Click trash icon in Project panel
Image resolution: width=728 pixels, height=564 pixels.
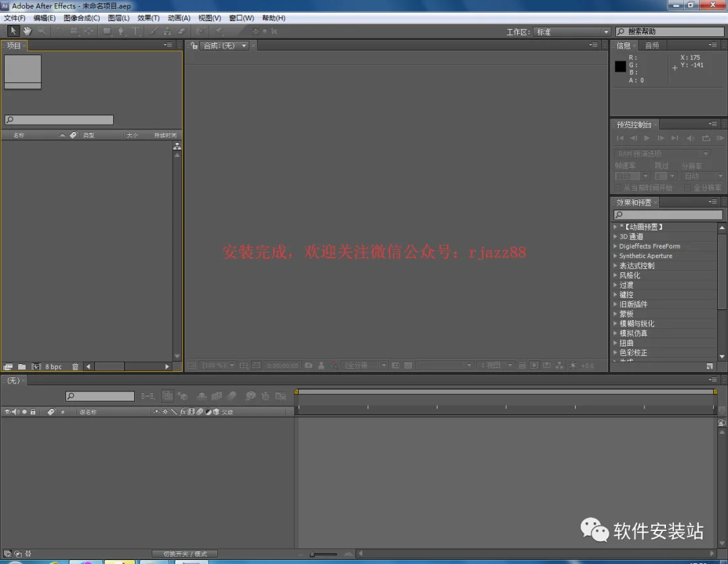[75, 367]
